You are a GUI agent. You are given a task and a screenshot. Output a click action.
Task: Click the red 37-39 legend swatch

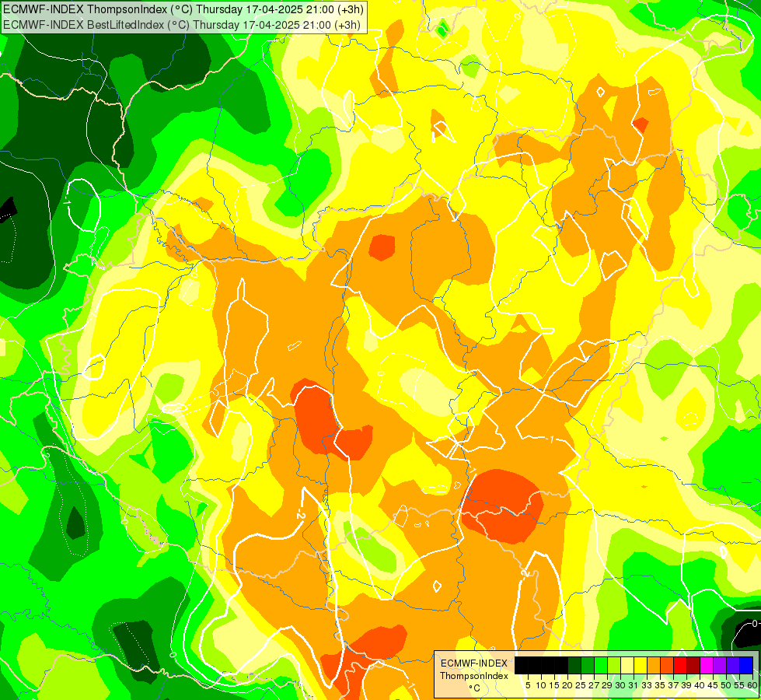pos(680,665)
